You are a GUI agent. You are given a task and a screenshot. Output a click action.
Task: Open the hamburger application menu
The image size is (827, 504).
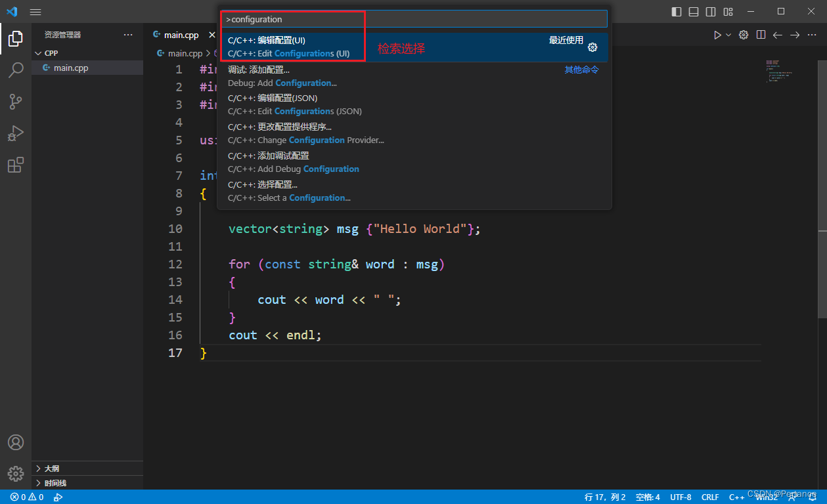tap(35, 12)
